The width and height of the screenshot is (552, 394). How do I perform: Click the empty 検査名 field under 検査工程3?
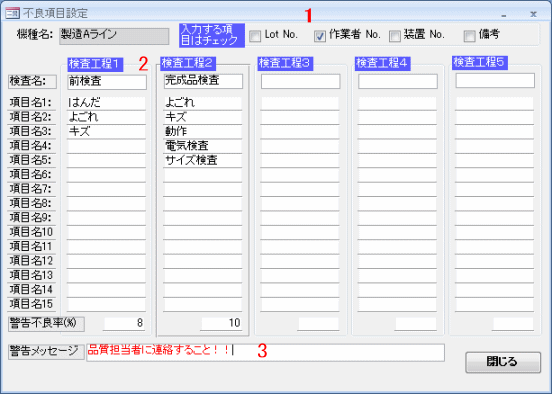(x=301, y=81)
